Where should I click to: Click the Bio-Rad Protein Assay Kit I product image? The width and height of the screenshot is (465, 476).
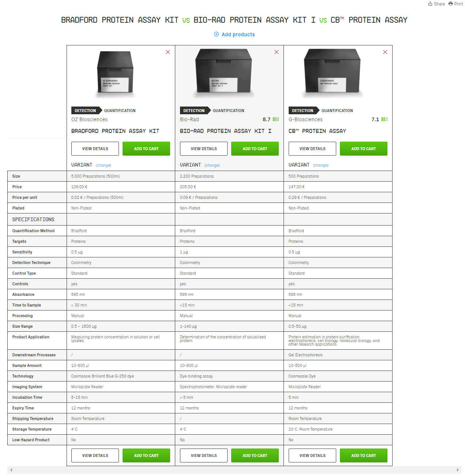click(224, 73)
